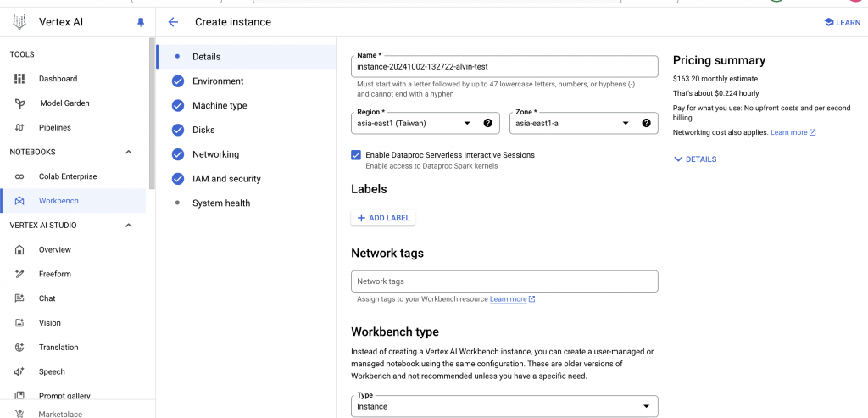Open the Workbench Type dropdown
This screenshot has width=868, height=418.
point(504,406)
